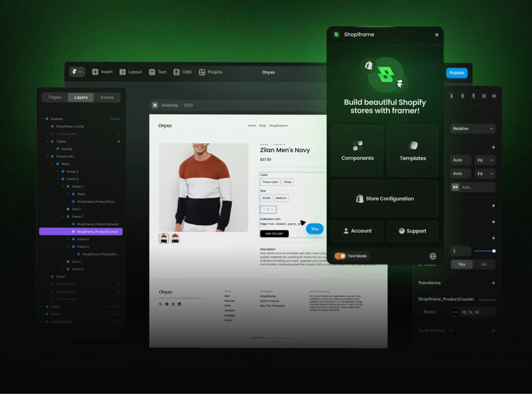This screenshot has width=532, height=394.
Task: Select No in the Visible toggle
Action: coord(484,264)
